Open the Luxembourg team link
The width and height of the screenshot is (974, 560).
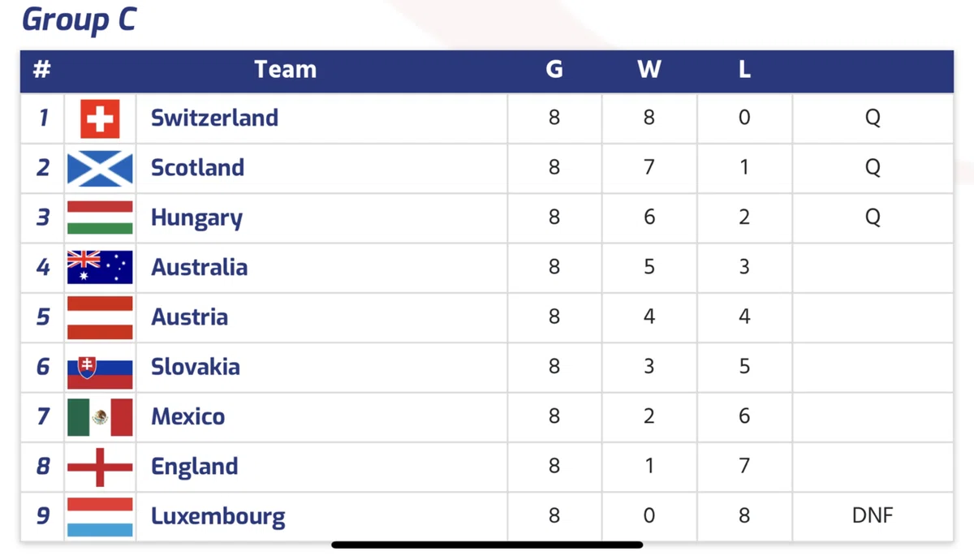pyautogui.click(x=218, y=516)
